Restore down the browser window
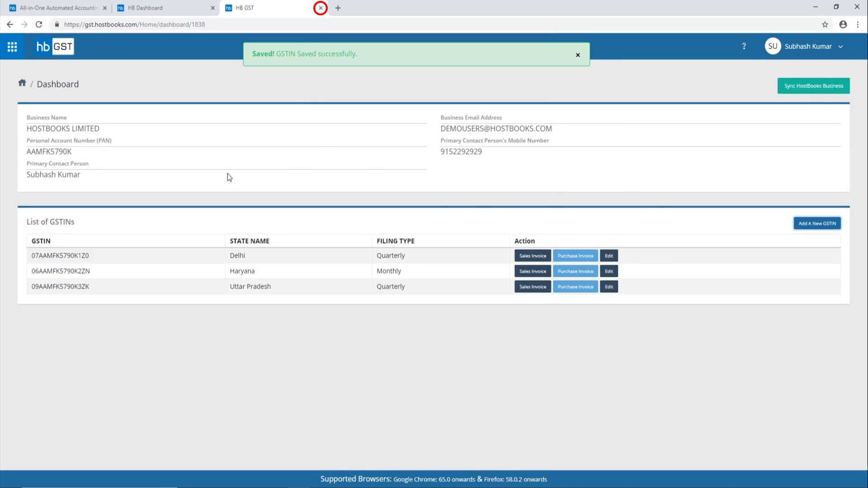The image size is (868, 488). tap(836, 7)
